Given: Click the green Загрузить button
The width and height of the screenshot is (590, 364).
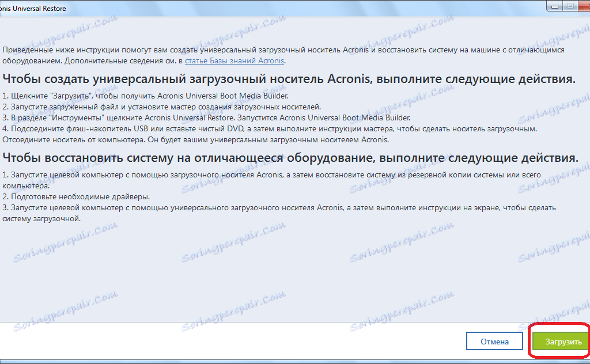Looking at the screenshot, I should coord(561,342).
